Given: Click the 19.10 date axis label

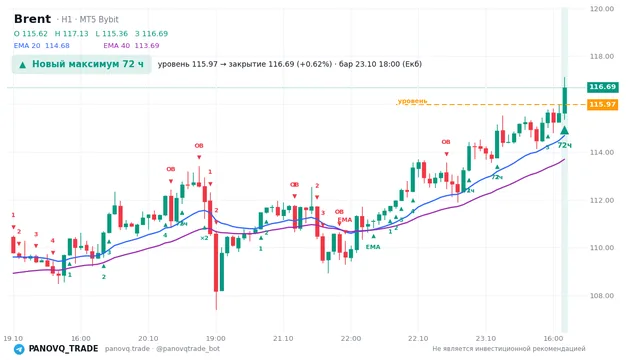Looking at the screenshot, I should 13,338.
